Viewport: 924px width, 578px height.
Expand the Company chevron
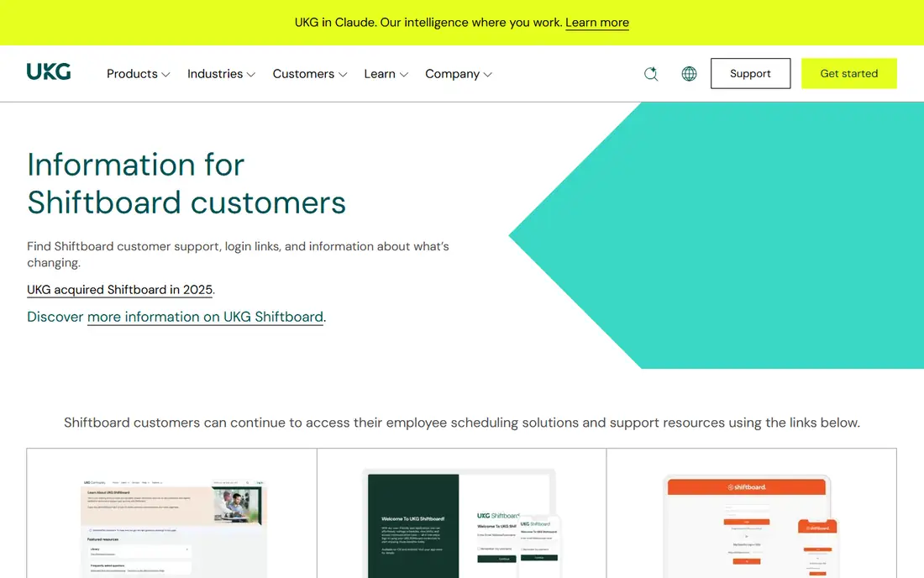click(488, 75)
